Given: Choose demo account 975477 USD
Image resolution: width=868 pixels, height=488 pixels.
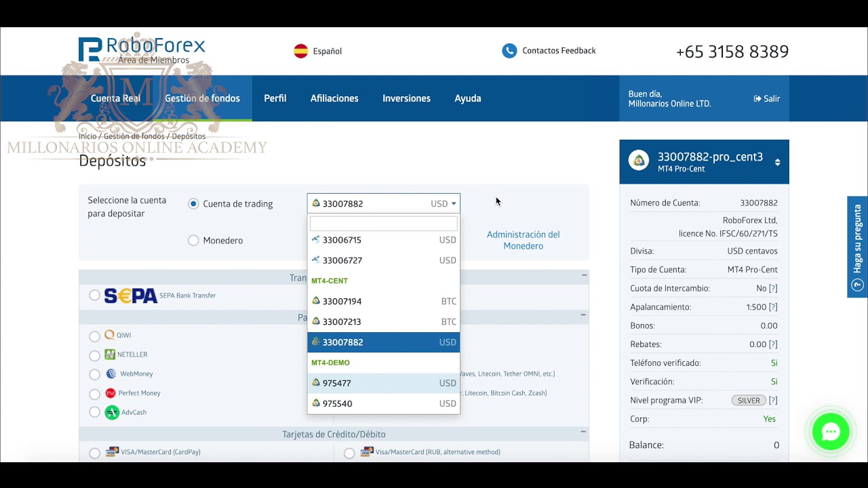Looking at the screenshot, I should coord(383,383).
